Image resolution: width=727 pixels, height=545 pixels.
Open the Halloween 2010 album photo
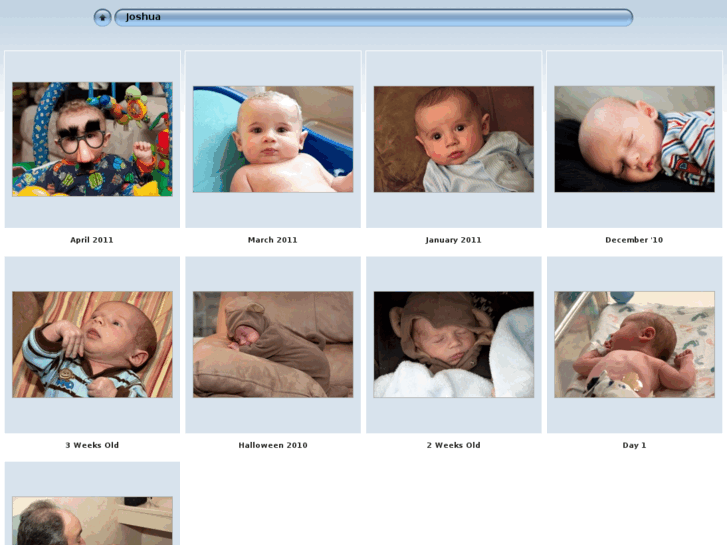273,344
